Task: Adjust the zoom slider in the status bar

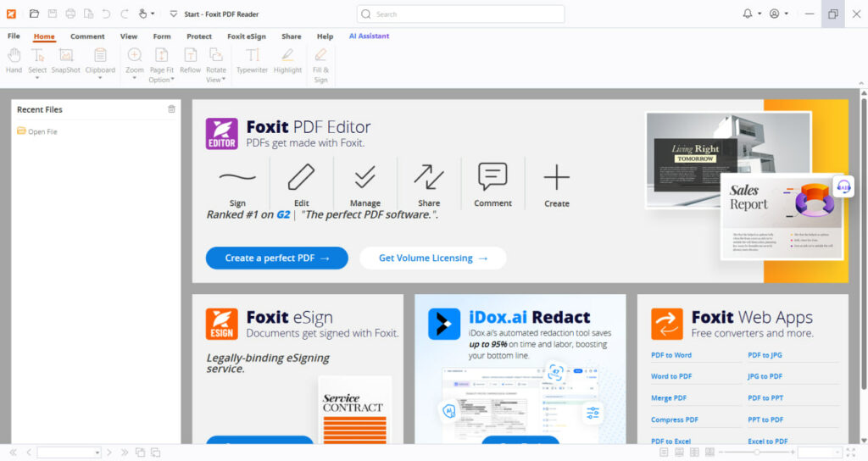Action: click(x=757, y=453)
